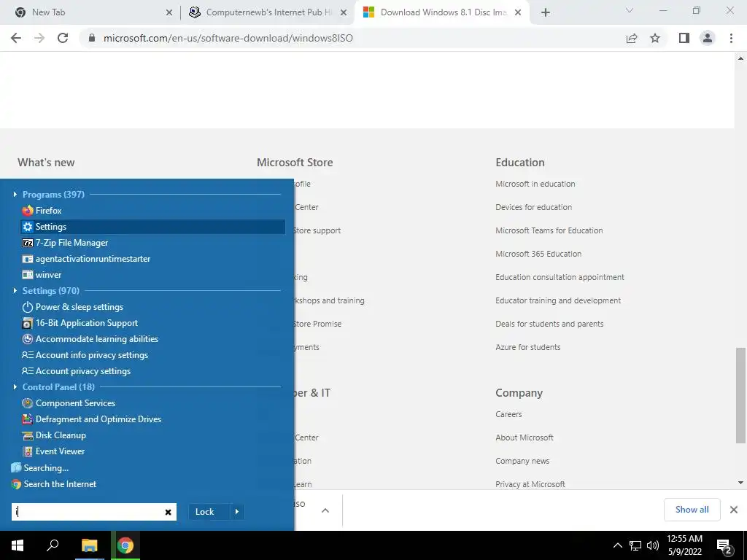Screen dimensions: 747x560
Task: Open About Microsoft link
Action: coord(524,437)
